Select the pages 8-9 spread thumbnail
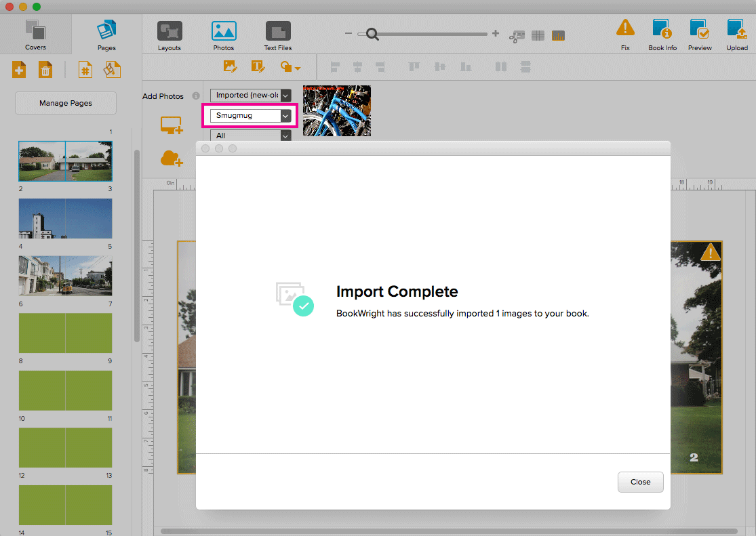This screenshot has width=756, height=536. coord(66,333)
